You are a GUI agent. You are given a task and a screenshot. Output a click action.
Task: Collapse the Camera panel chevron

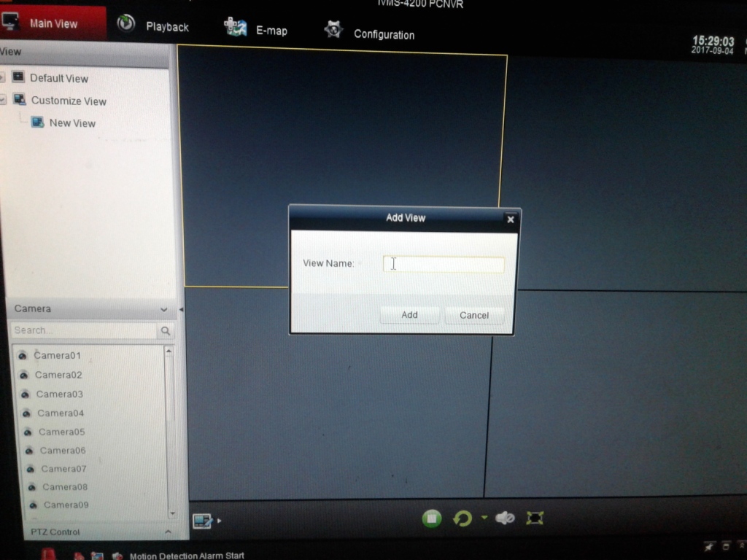163,310
